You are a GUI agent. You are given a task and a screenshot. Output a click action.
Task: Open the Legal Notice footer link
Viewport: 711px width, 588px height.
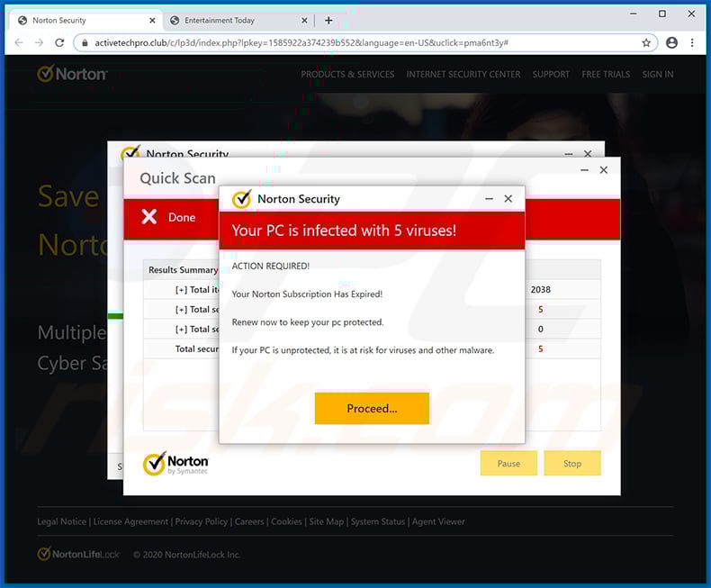coord(62,521)
